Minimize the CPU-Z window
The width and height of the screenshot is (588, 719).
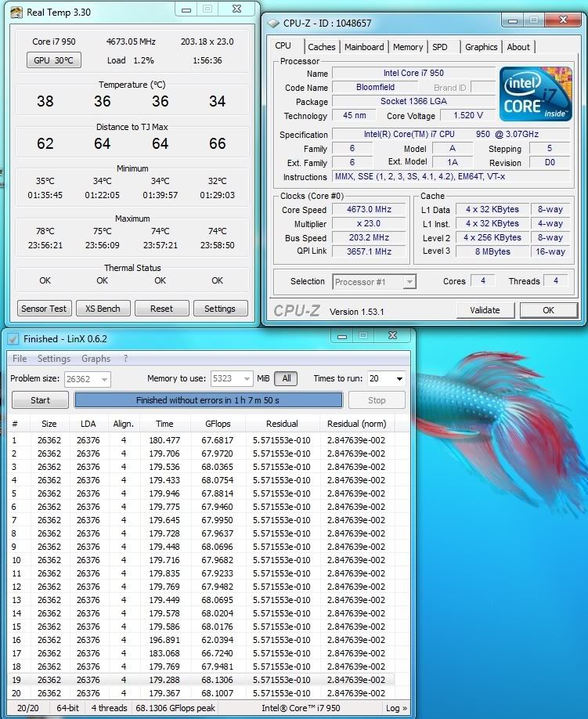click(x=513, y=20)
